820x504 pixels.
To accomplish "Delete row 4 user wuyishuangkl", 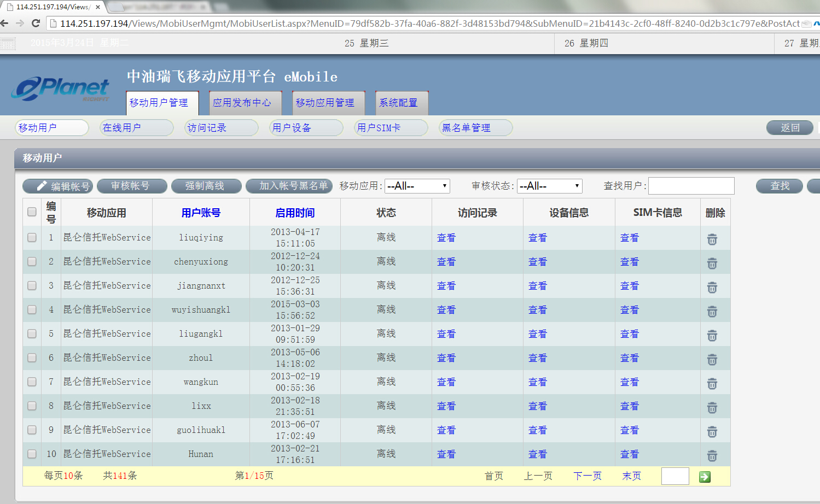I will [712, 312].
